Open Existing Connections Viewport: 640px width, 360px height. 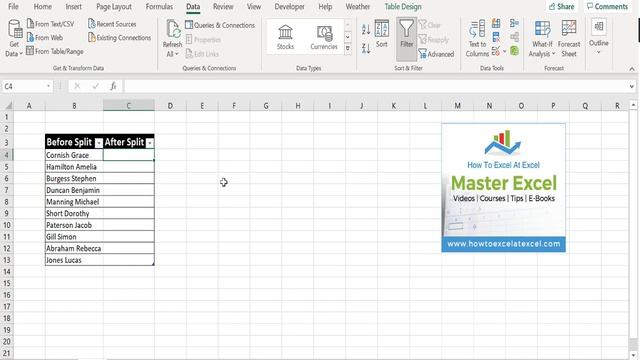pyautogui.click(x=119, y=38)
